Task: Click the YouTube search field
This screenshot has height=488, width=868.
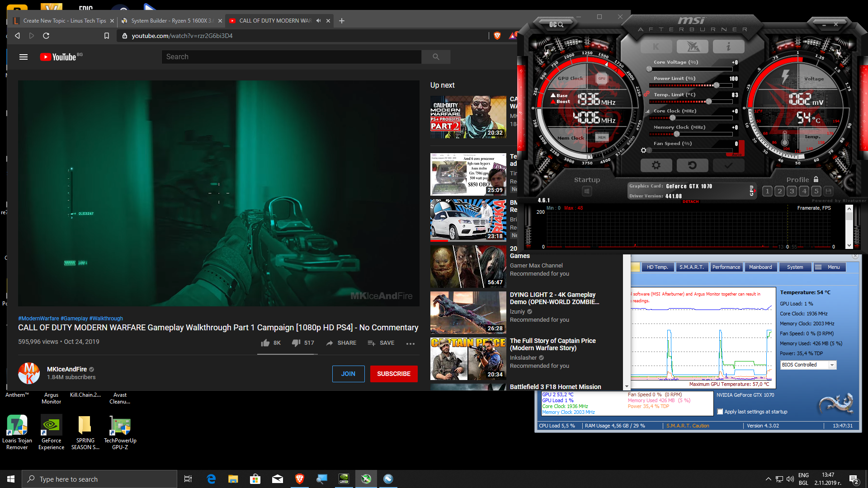Action: pos(292,57)
